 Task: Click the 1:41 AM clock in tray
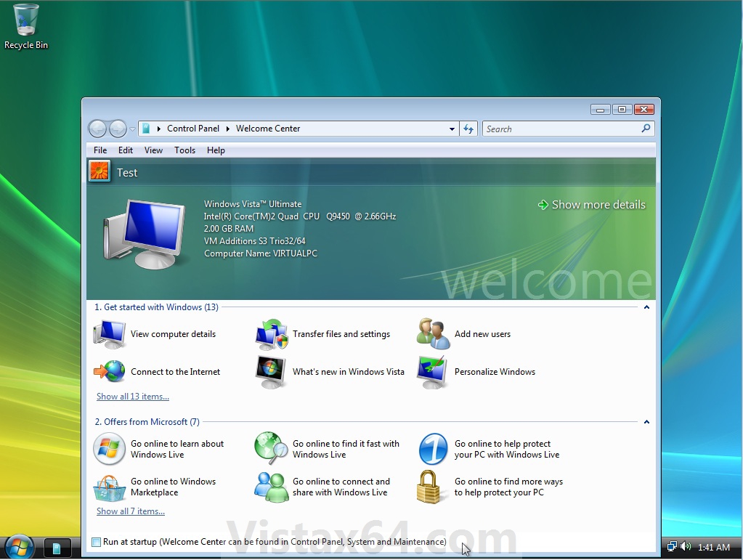point(714,547)
